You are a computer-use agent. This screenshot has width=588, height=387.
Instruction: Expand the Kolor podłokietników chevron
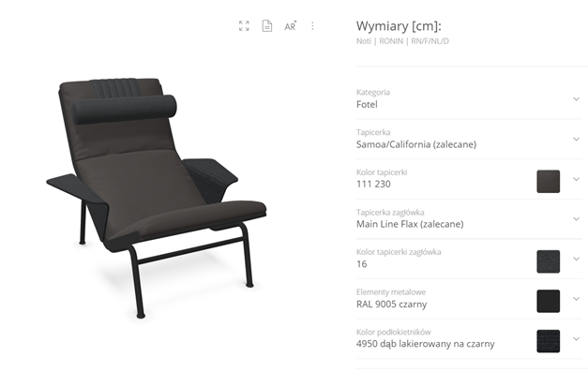[x=577, y=338]
